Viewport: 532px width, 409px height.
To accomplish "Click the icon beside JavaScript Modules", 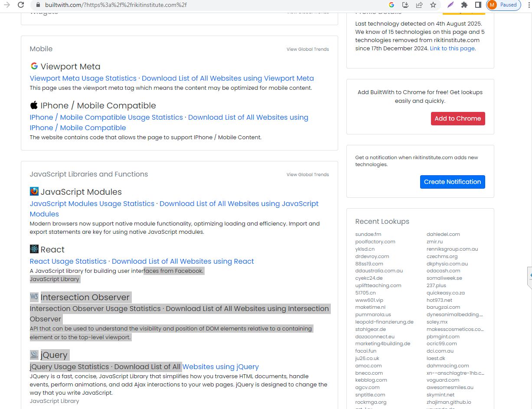I will pos(34,191).
